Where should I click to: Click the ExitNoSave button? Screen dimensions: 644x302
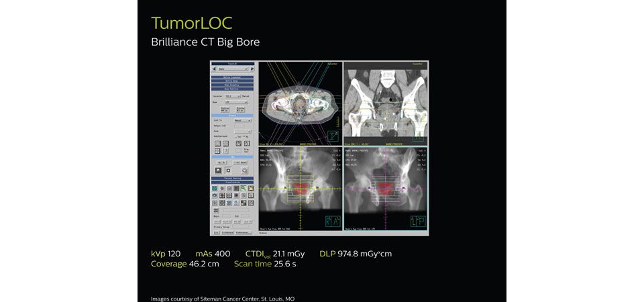point(227,233)
